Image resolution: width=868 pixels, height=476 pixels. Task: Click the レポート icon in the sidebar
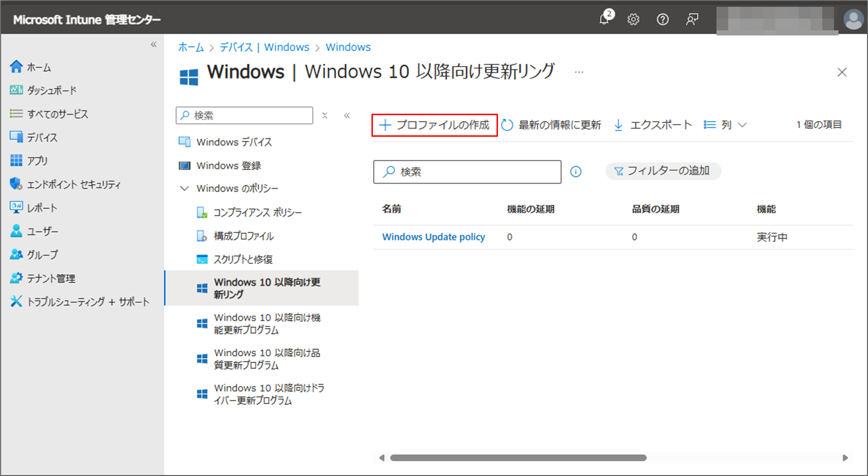click(x=16, y=207)
